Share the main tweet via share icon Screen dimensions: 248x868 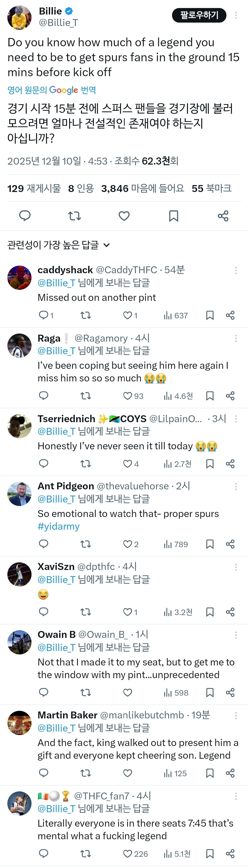223,216
